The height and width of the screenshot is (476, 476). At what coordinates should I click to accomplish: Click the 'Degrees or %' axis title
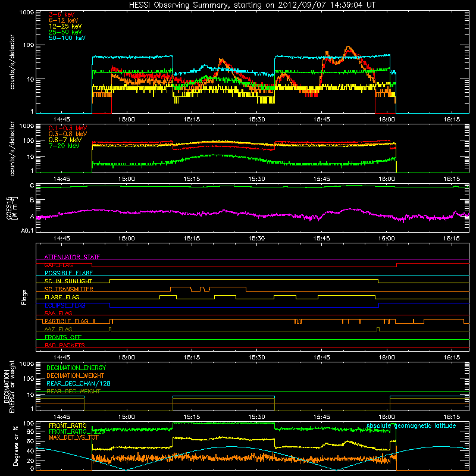15,446
